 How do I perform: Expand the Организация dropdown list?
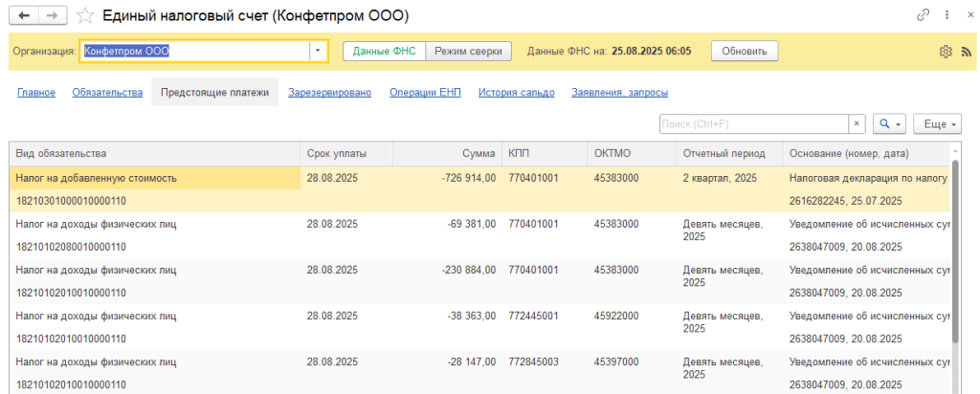click(318, 51)
